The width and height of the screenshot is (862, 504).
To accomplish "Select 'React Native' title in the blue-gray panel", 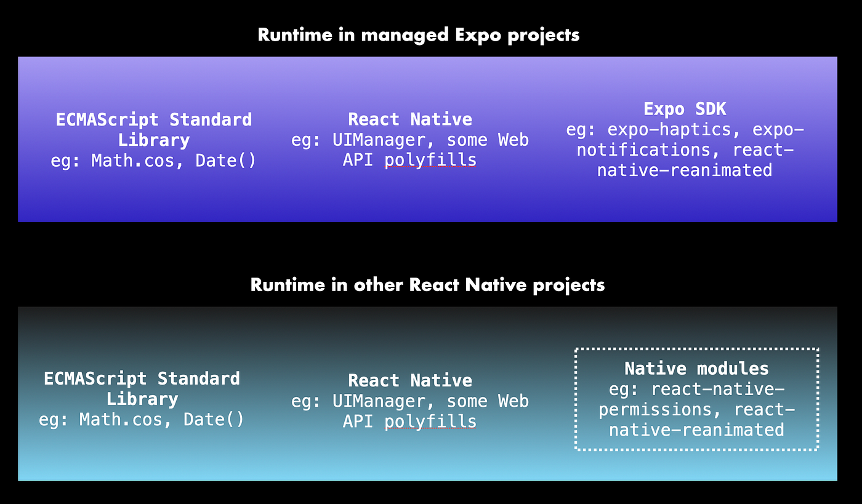I will tap(410, 380).
